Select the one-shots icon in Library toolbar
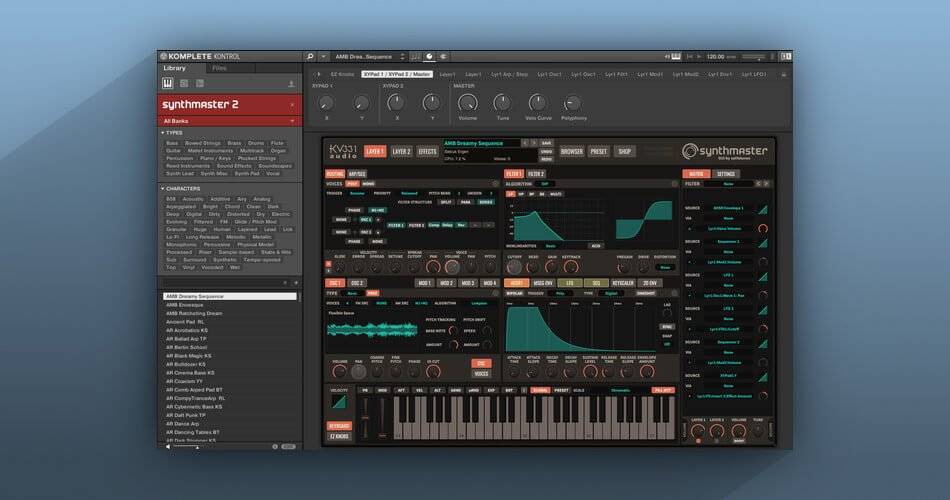 click(x=200, y=84)
